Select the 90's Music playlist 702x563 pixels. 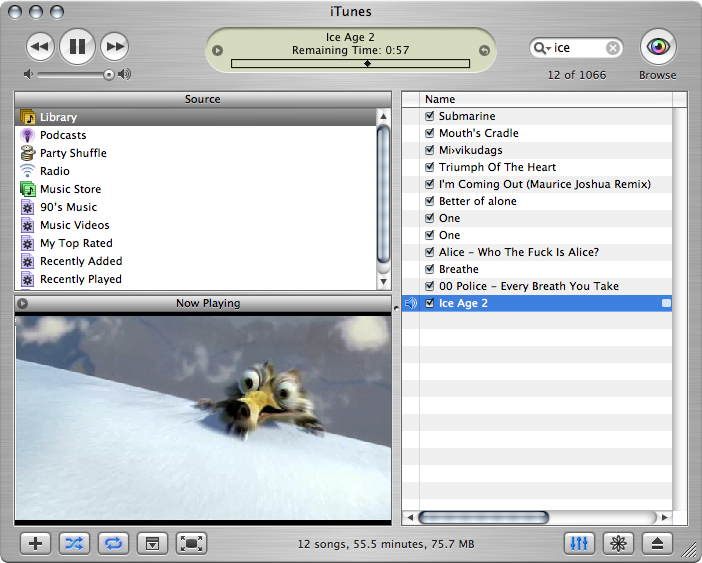pos(197,207)
